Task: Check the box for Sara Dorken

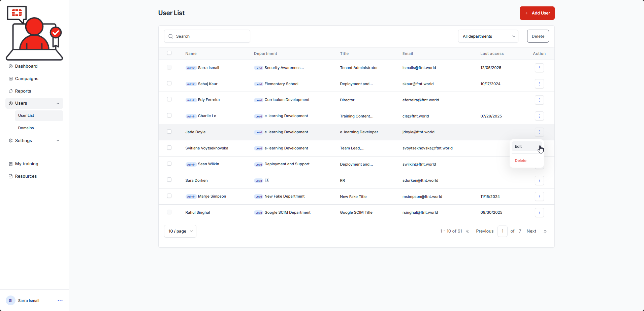Action: [169, 180]
